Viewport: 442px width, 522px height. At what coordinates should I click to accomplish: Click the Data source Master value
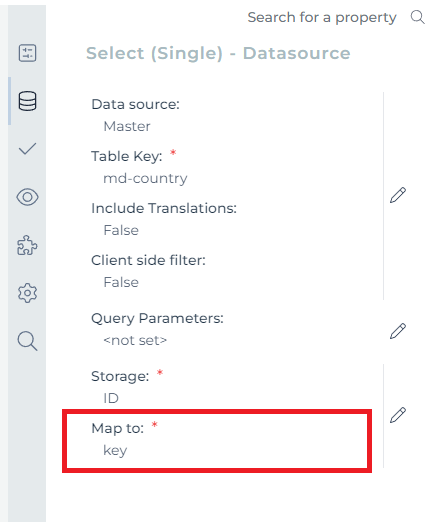coord(127,126)
